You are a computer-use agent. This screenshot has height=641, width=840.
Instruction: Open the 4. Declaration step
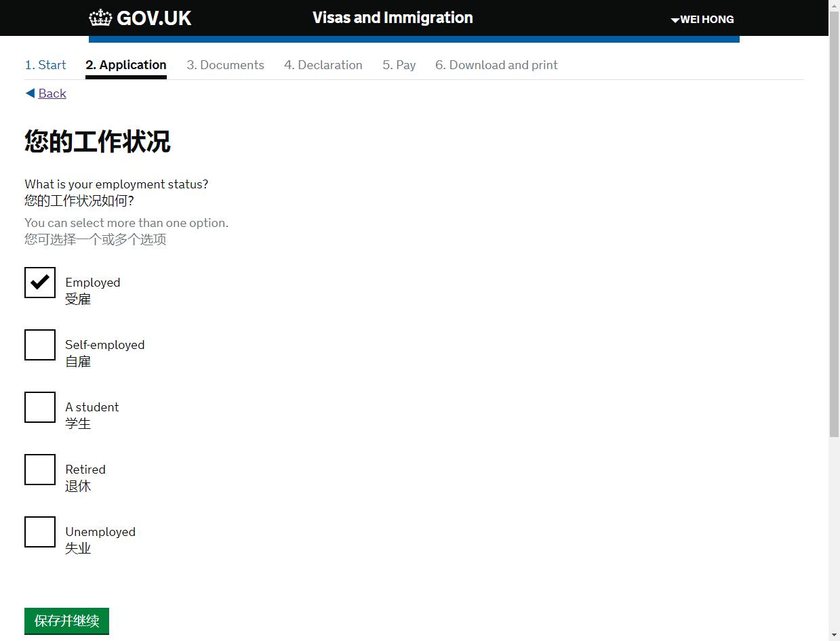(x=323, y=65)
